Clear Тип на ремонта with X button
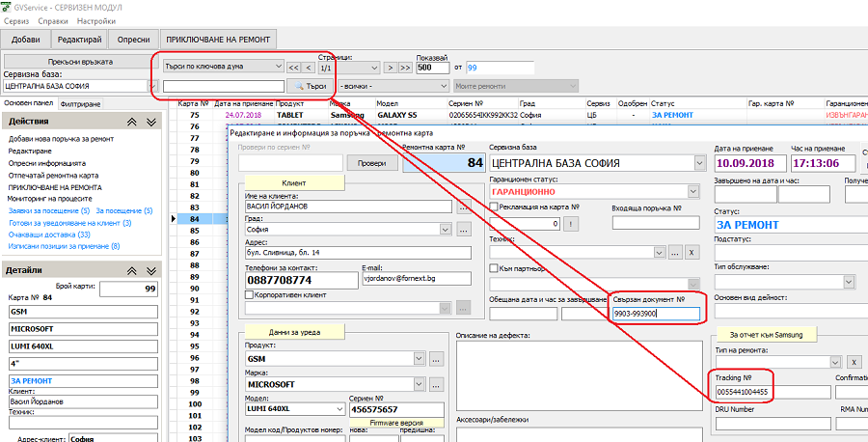 pos(854,362)
